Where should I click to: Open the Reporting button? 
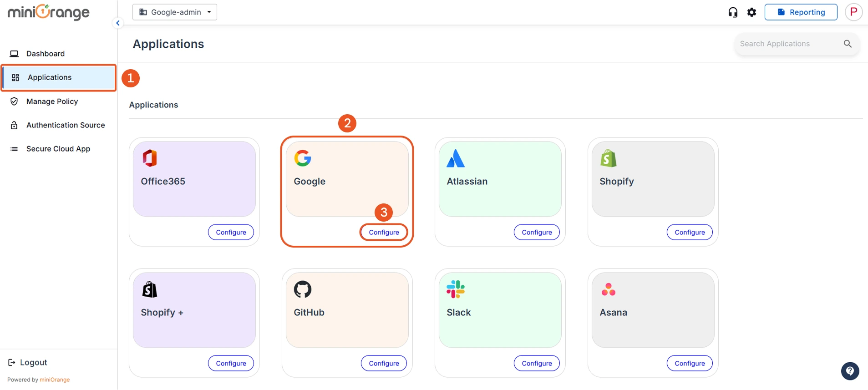[801, 12]
